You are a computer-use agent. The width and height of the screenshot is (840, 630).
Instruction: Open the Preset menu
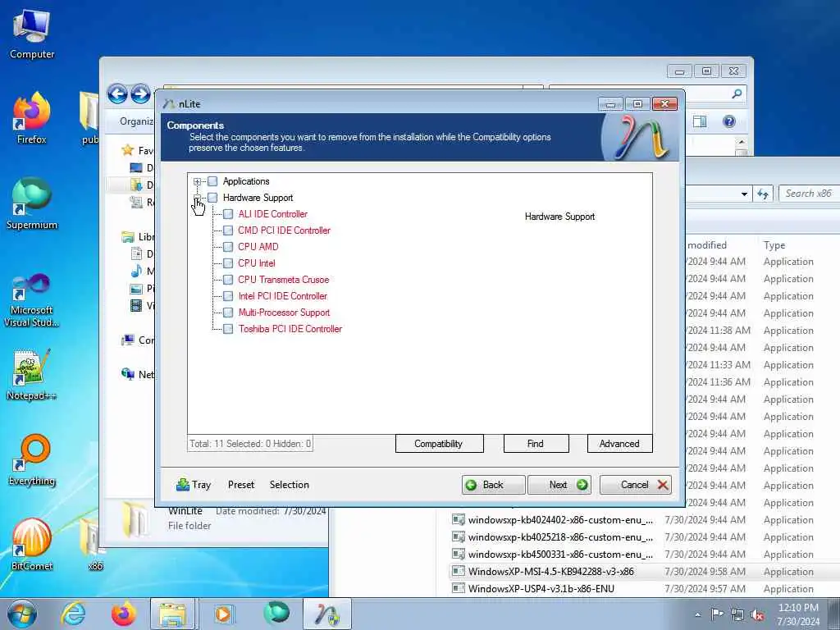pos(241,485)
